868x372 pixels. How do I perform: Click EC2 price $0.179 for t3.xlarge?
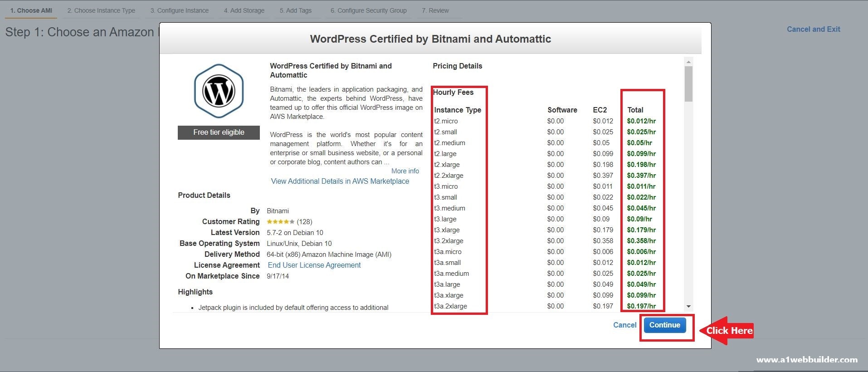tap(603, 230)
